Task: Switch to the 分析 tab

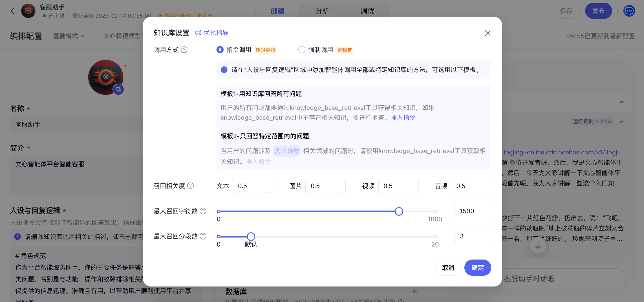Action: 322,11
